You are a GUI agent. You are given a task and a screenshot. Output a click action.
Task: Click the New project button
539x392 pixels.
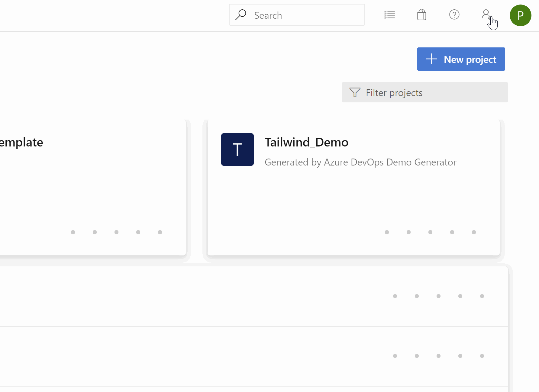461,59
